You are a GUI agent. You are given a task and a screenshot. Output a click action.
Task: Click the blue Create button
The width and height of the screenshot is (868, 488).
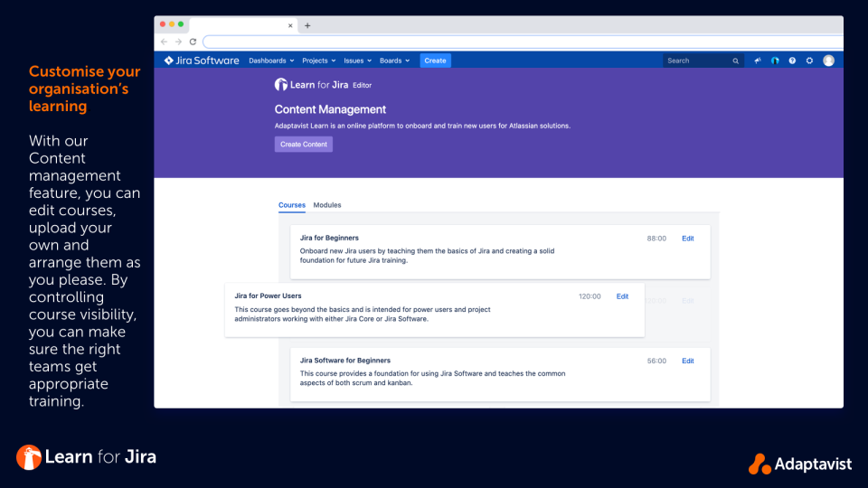[x=435, y=61]
